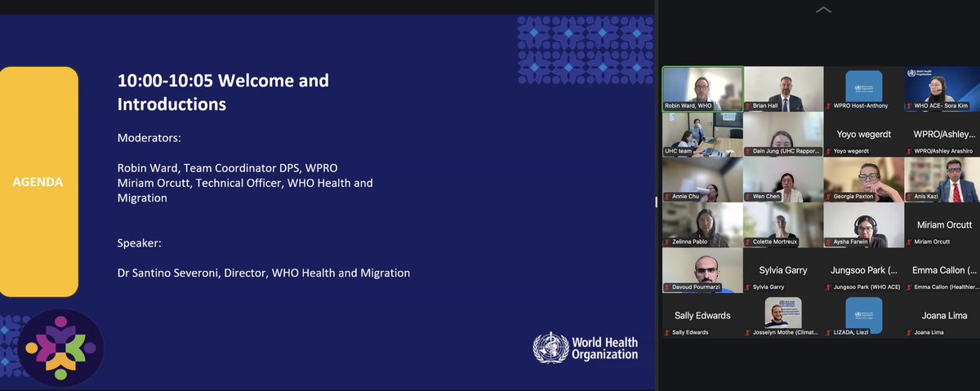Select Brian Hall's video tile

tap(782, 89)
